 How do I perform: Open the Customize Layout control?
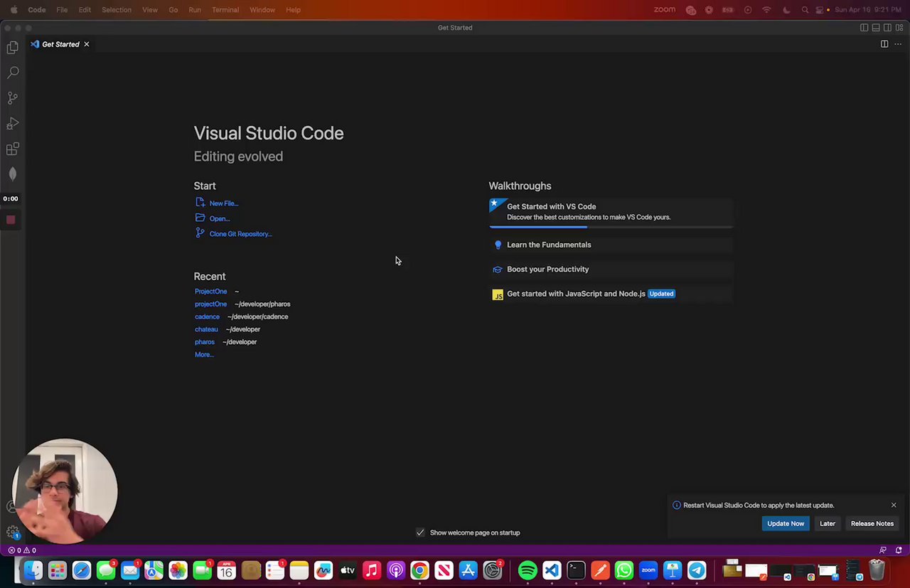point(899,28)
